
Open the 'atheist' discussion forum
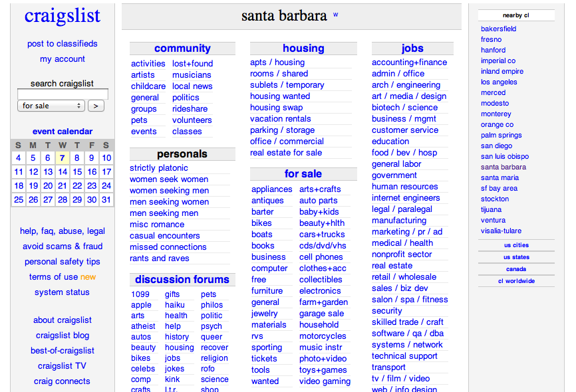click(x=143, y=326)
